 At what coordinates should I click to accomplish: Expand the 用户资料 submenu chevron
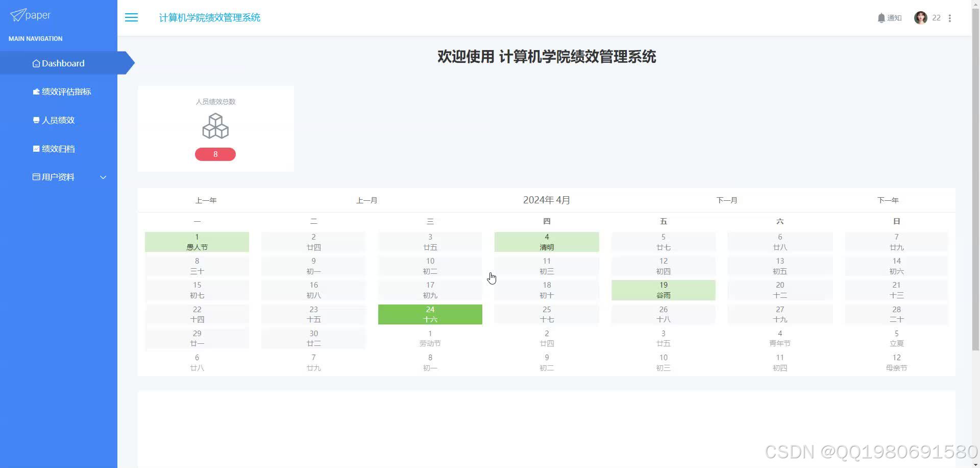103,177
